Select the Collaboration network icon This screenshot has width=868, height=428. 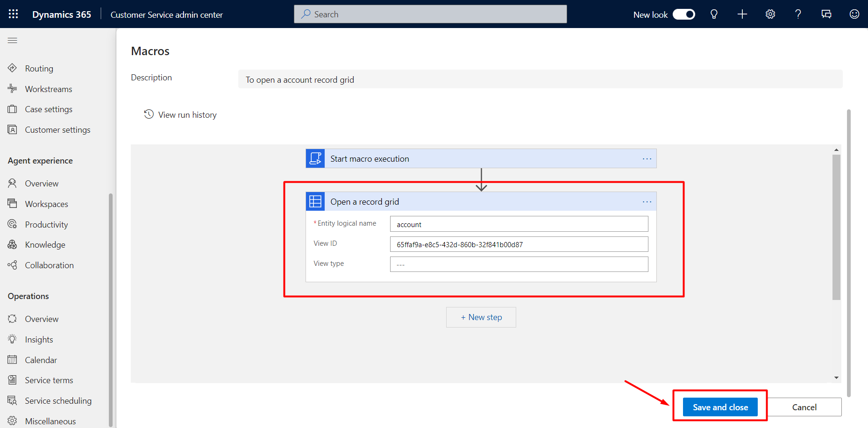(13, 265)
